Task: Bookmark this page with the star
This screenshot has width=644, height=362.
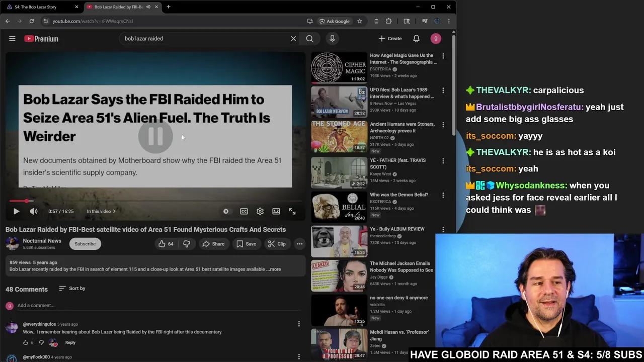Action: click(360, 21)
